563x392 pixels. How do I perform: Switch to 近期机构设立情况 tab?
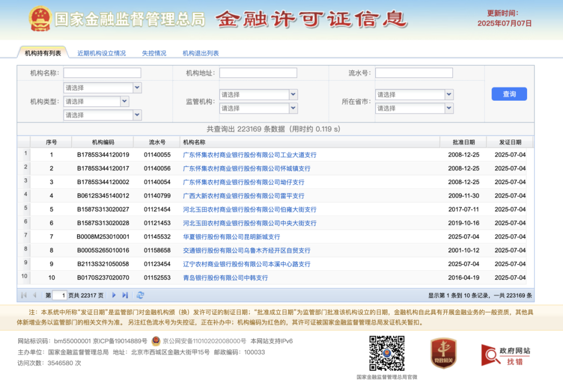pyautogui.click(x=102, y=53)
